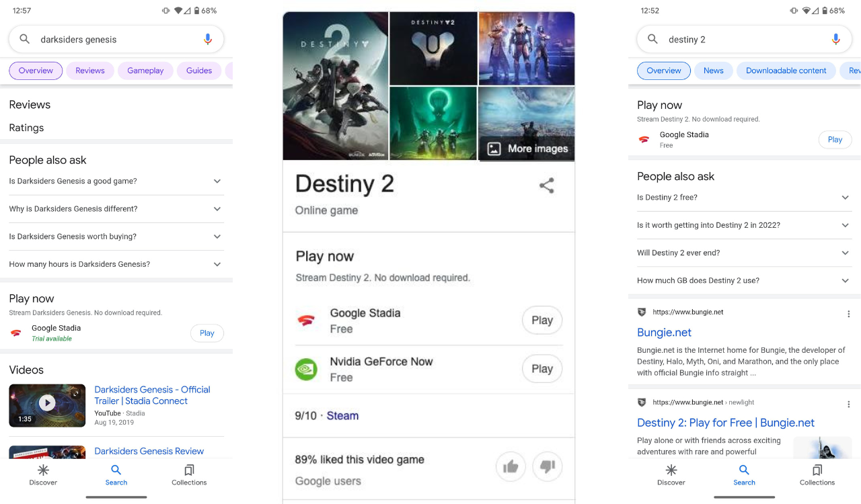Open Destiny 2 cover art image
Viewport: 861px width, 504px height.
(x=335, y=86)
